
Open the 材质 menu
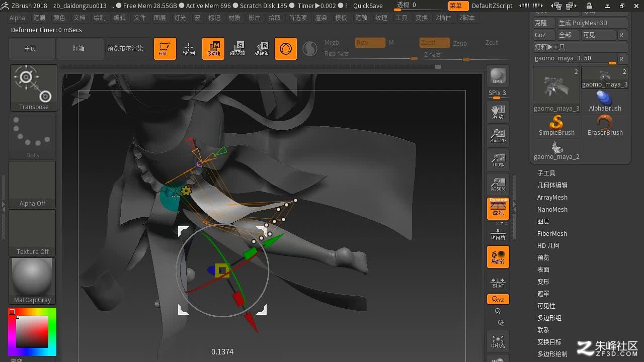[234, 18]
